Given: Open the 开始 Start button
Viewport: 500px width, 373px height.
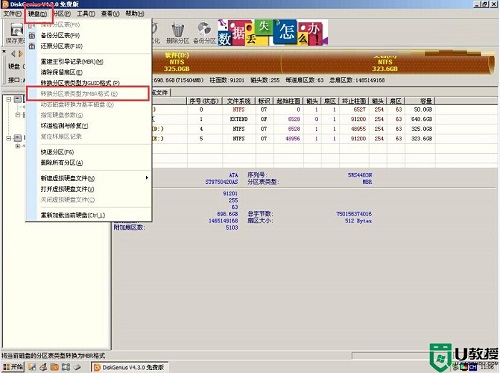Looking at the screenshot, I should click(x=13, y=367).
